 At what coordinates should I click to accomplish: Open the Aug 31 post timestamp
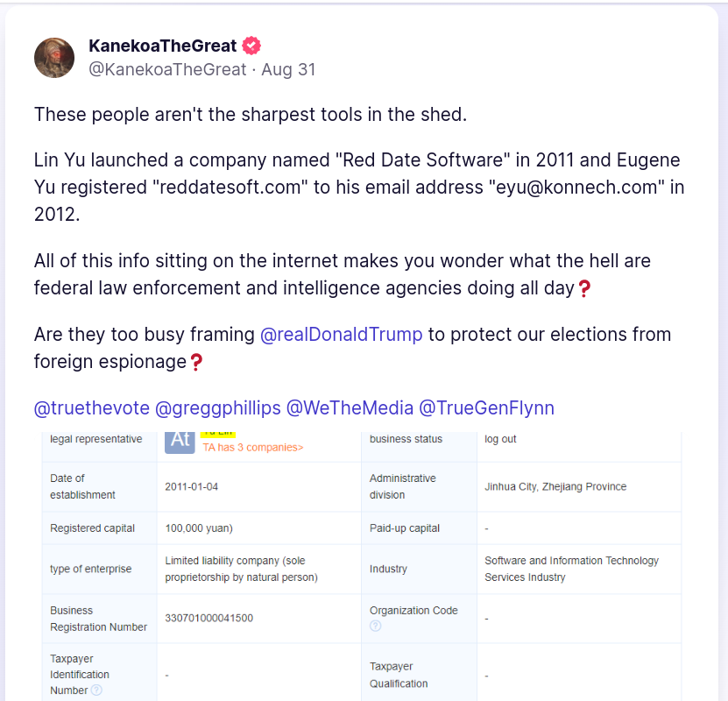[288, 69]
